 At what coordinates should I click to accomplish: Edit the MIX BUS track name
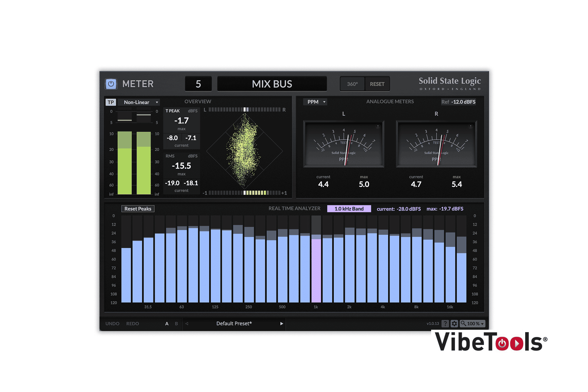click(272, 84)
